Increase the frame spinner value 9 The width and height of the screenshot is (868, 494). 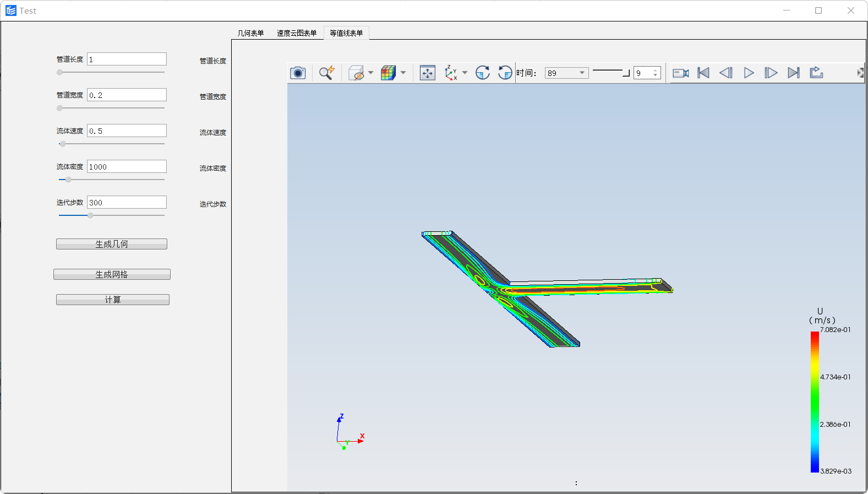point(656,70)
